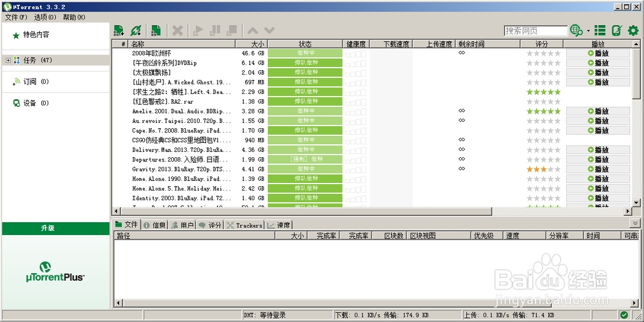The height and width of the screenshot is (322, 644).
Task: Click 播放 button for Gravity.2013 row
Action: pyautogui.click(x=598, y=169)
